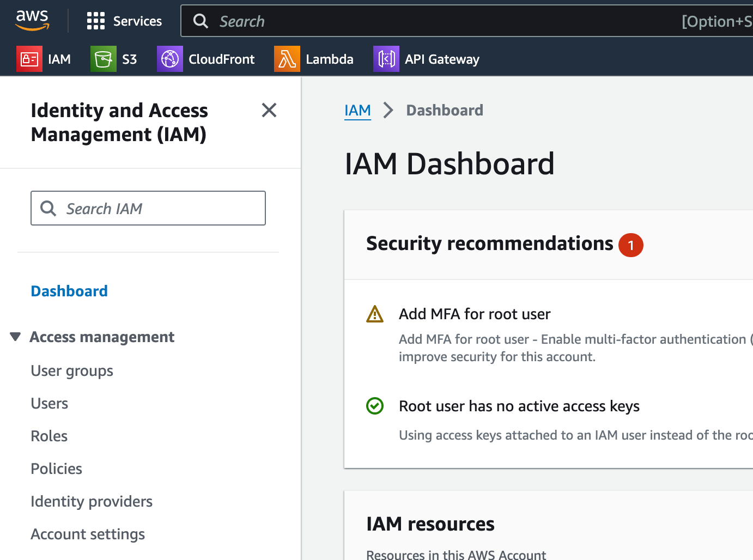Click the API Gateway favorites bar label
Screen dimensions: 753x560
coord(442,59)
